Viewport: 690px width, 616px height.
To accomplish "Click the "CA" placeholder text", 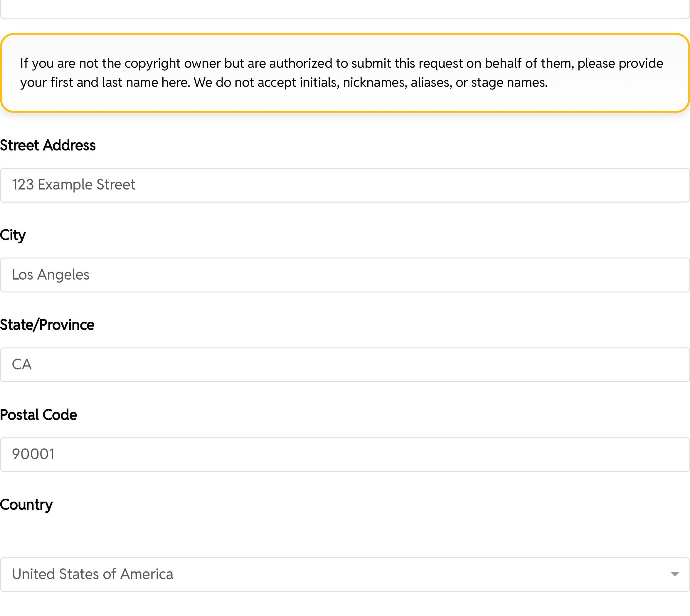I will point(22,365).
